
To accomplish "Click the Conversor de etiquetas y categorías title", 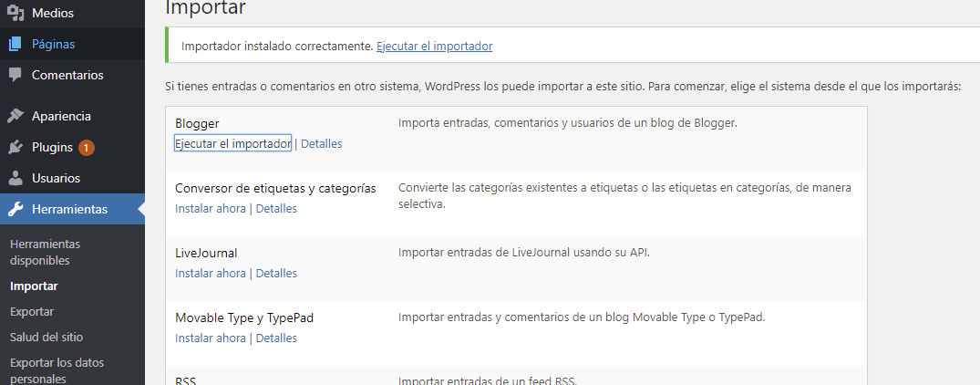I will (x=275, y=188).
